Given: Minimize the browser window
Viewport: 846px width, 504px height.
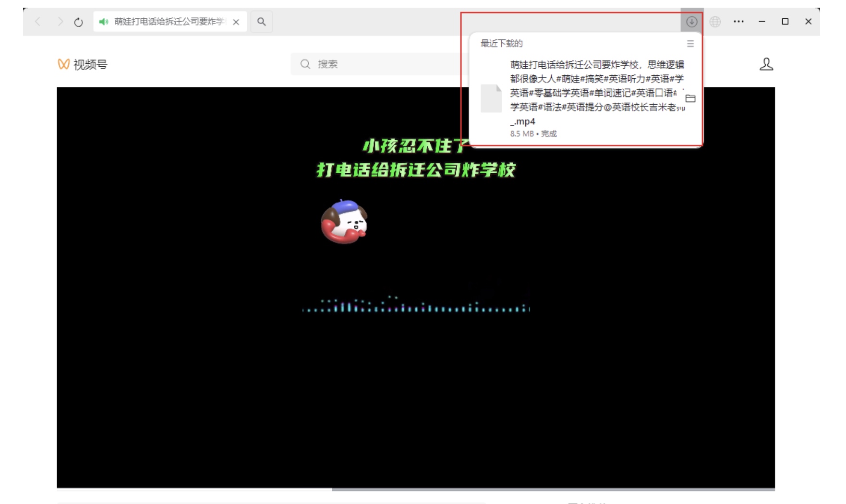Looking at the screenshot, I should (x=762, y=22).
